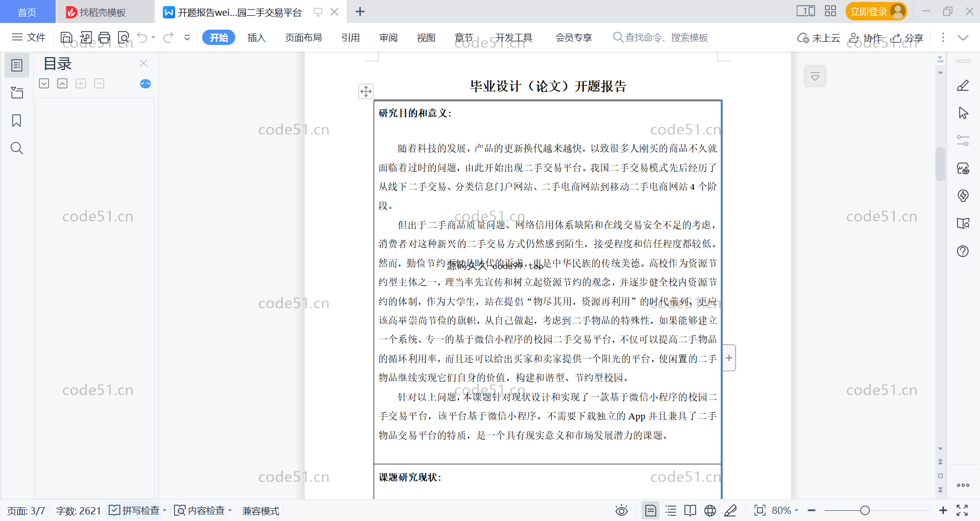Open the properties settings icon in right sidebar
The height and width of the screenshot is (521, 980).
coord(963,140)
